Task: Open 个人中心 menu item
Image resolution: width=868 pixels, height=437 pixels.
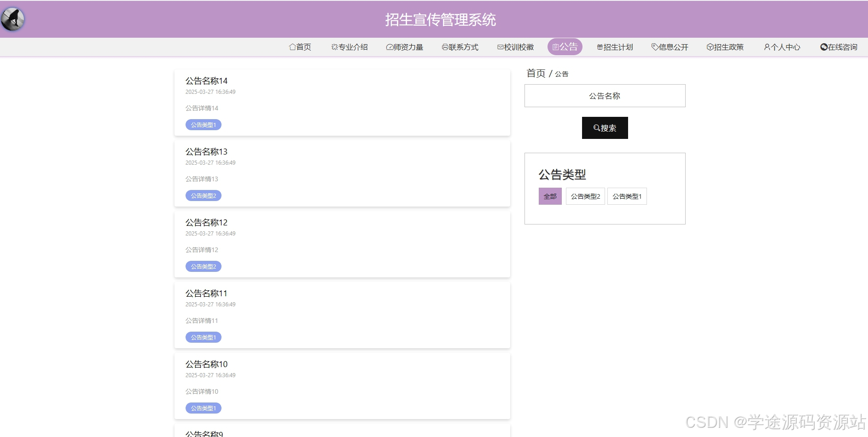Action: [782, 47]
